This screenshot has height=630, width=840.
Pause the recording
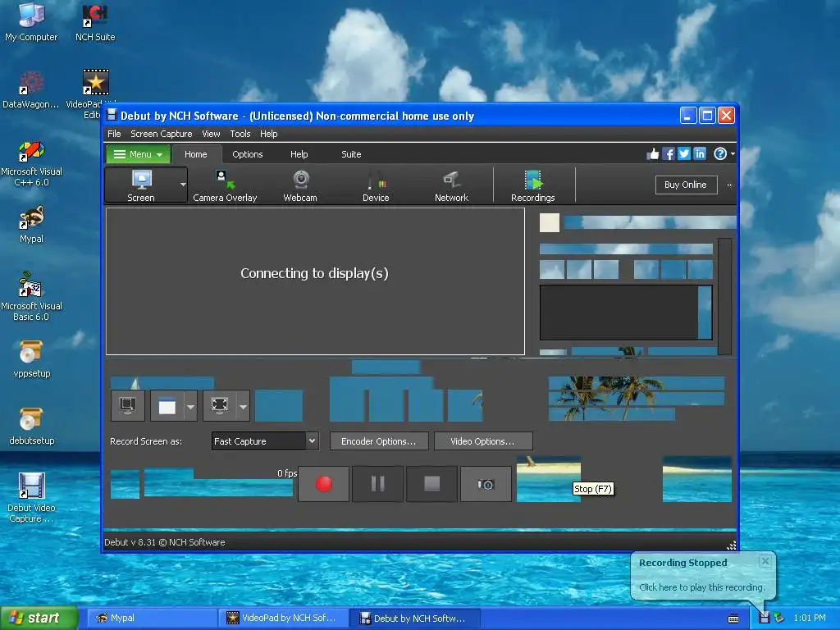[377, 484]
